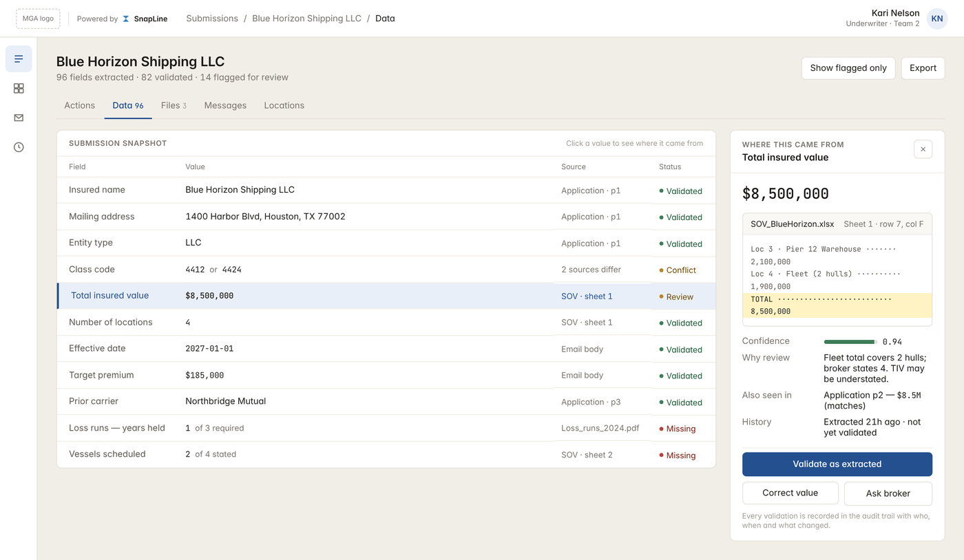
Task: Click the confidence progress bar
Action: (850, 342)
